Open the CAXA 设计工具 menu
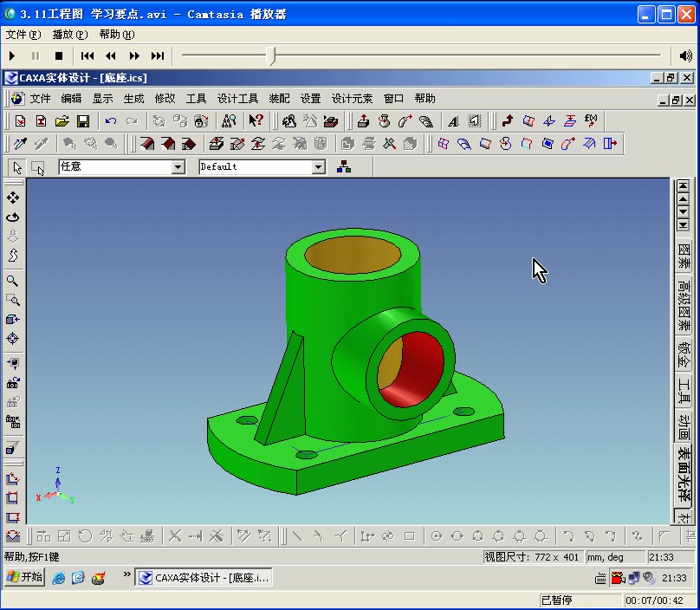 [237, 98]
